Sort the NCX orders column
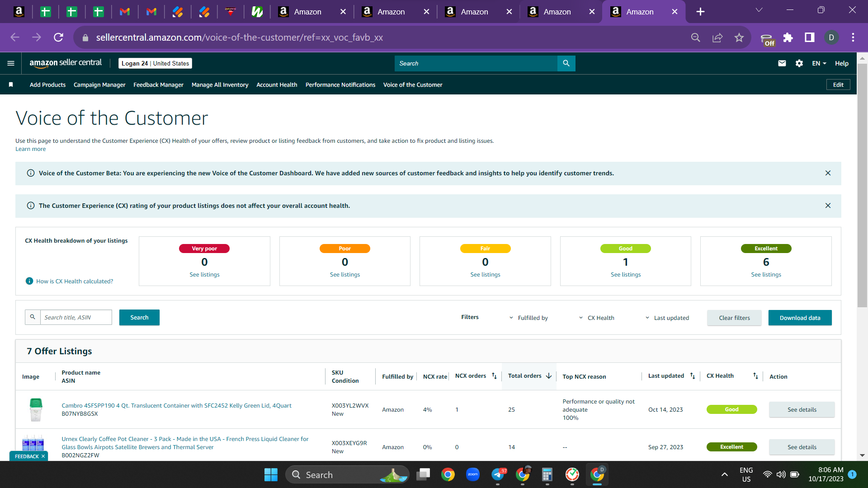868x488 pixels. tap(494, 376)
